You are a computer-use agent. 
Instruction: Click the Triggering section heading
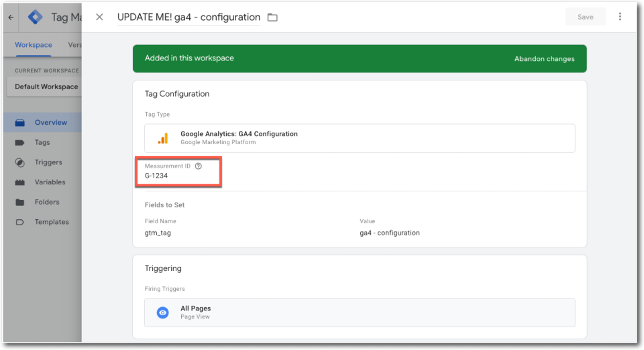163,268
